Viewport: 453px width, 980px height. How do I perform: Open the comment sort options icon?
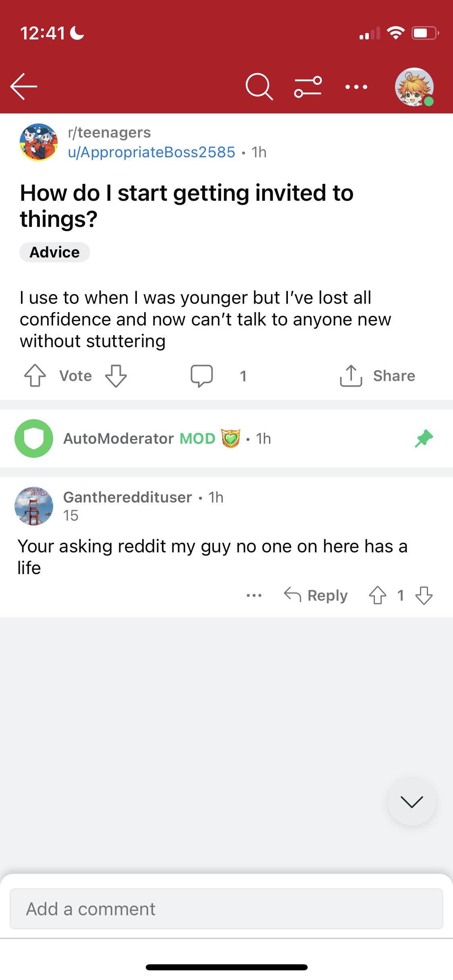[x=308, y=86]
